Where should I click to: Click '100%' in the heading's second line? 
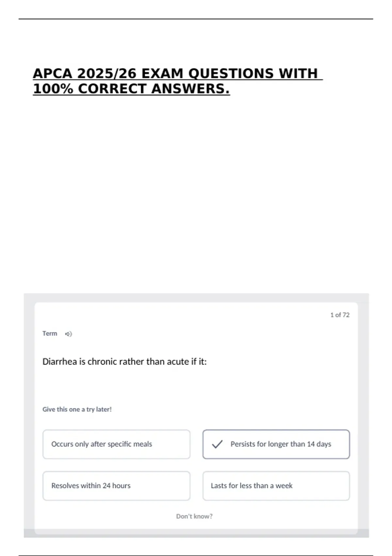tap(53, 89)
